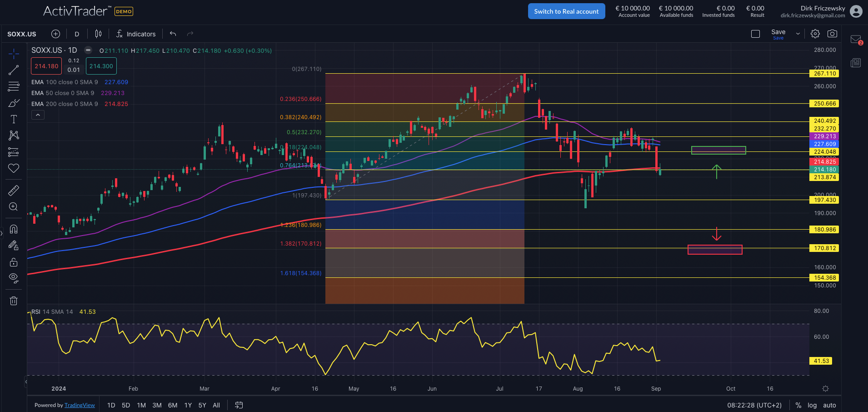Screen dimensions: 868x412
Task: Select the Brush drawing tool
Action: [x=14, y=103]
